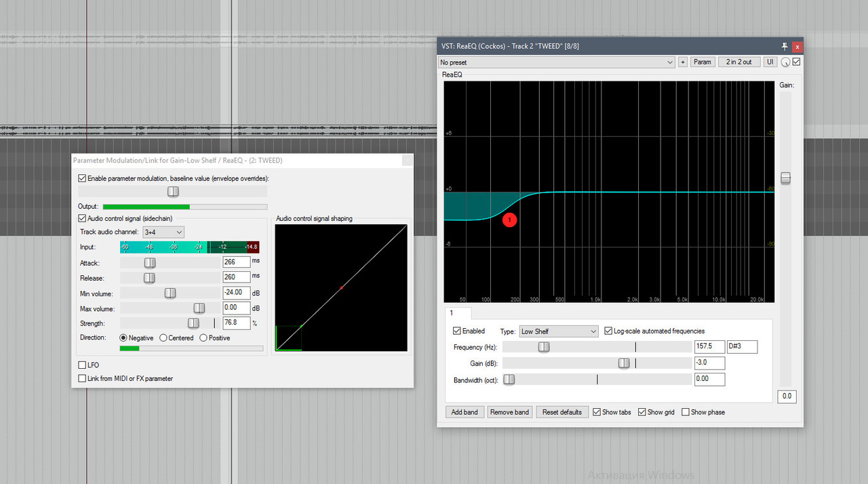This screenshot has height=484, width=868.
Task: Enable Show phase option
Action: coord(686,412)
